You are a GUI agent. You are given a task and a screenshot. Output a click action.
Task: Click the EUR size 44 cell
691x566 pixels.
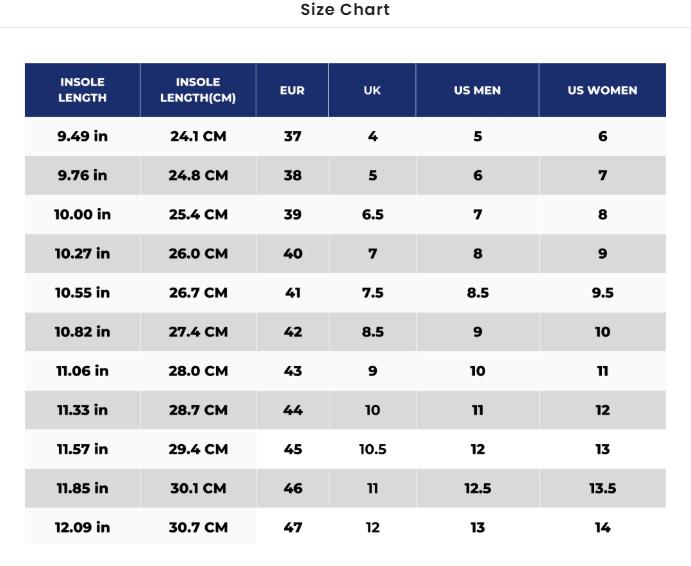click(292, 409)
